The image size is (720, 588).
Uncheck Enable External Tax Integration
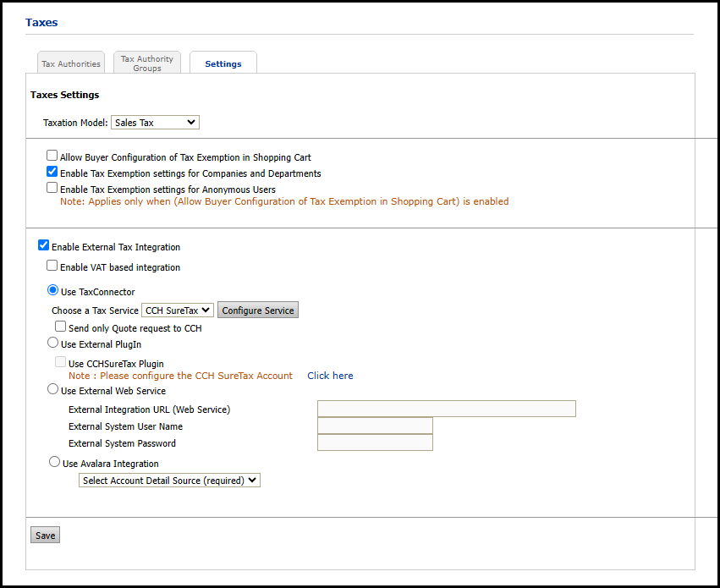[x=44, y=246]
